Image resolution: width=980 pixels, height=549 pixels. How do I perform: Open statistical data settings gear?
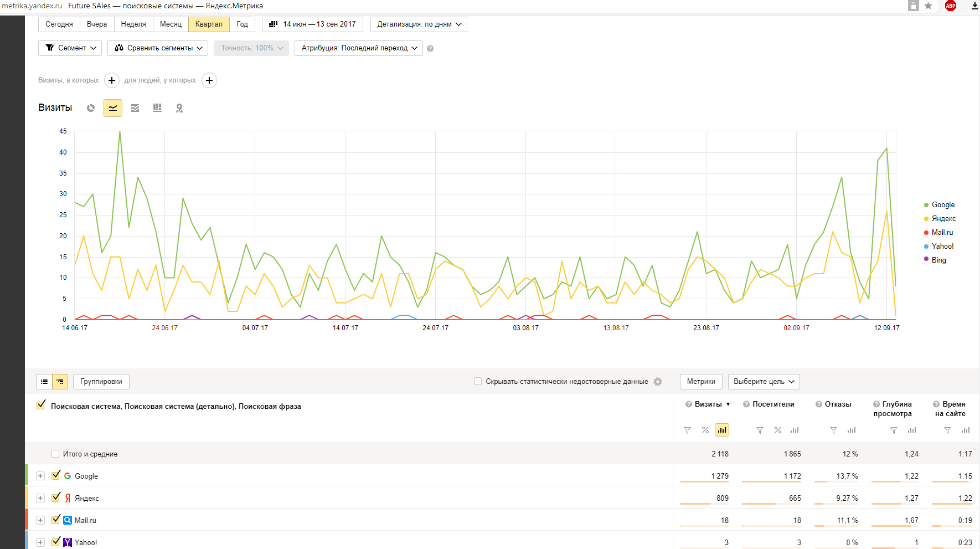pyautogui.click(x=658, y=382)
